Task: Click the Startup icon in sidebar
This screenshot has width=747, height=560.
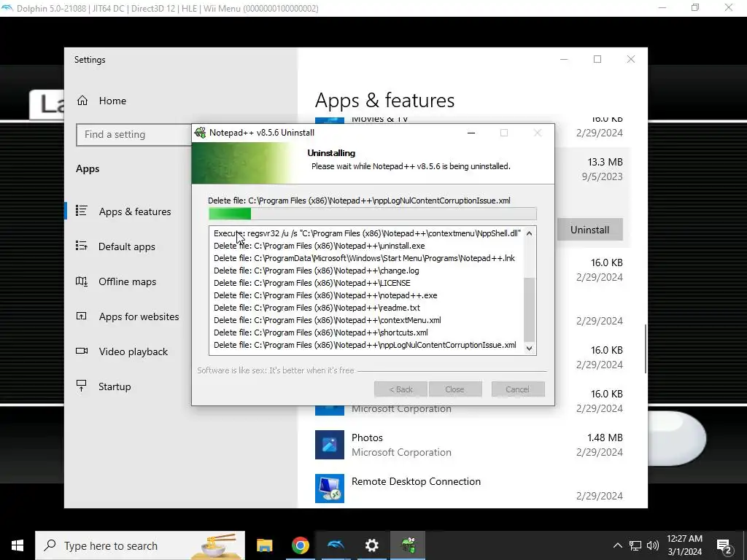Action: (82, 386)
